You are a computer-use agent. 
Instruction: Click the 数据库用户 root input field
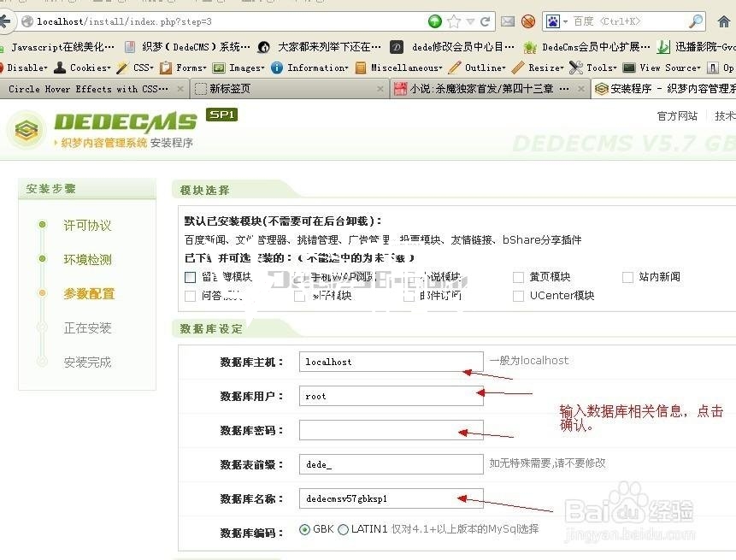click(x=391, y=396)
